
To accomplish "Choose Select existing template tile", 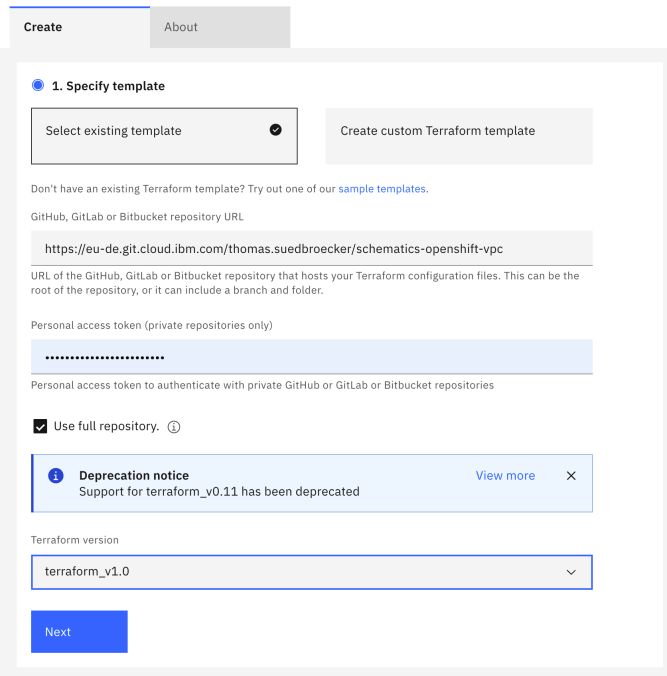I will tap(164, 136).
